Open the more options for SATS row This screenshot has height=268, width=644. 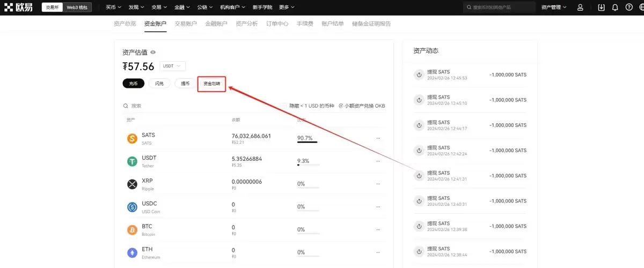click(378, 138)
